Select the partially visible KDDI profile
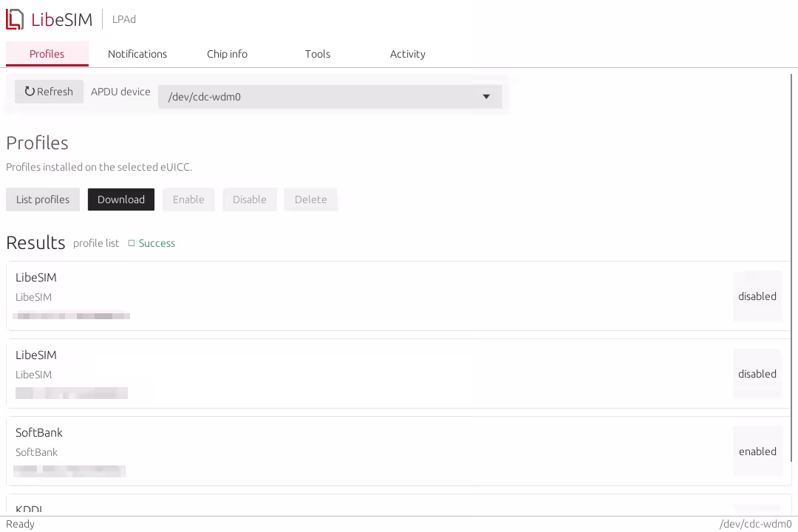The width and height of the screenshot is (798, 532). click(x=398, y=505)
